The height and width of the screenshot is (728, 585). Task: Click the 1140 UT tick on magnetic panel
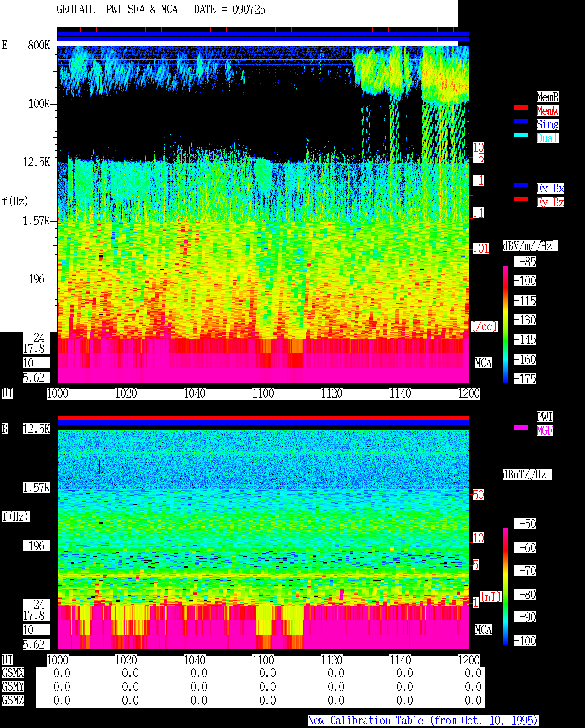(x=400, y=660)
